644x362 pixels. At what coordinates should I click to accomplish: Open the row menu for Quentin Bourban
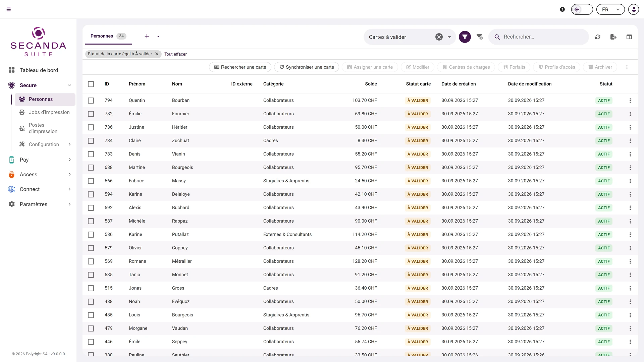(630, 101)
